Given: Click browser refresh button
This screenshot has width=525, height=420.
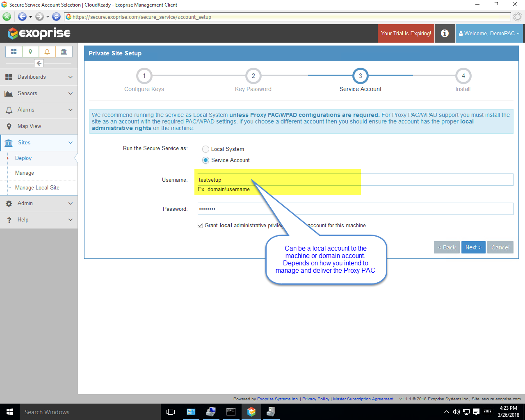Looking at the screenshot, I should click(x=57, y=17).
